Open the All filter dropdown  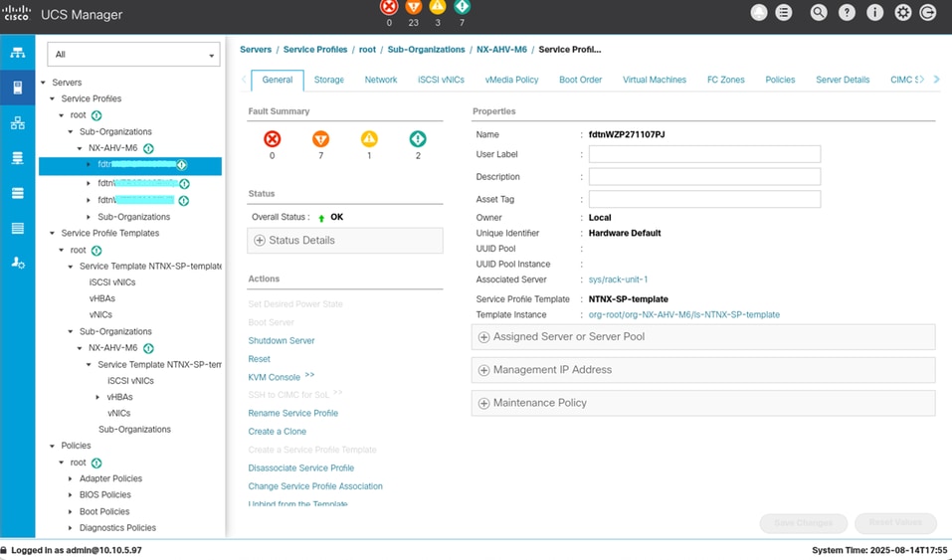[133, 54]
